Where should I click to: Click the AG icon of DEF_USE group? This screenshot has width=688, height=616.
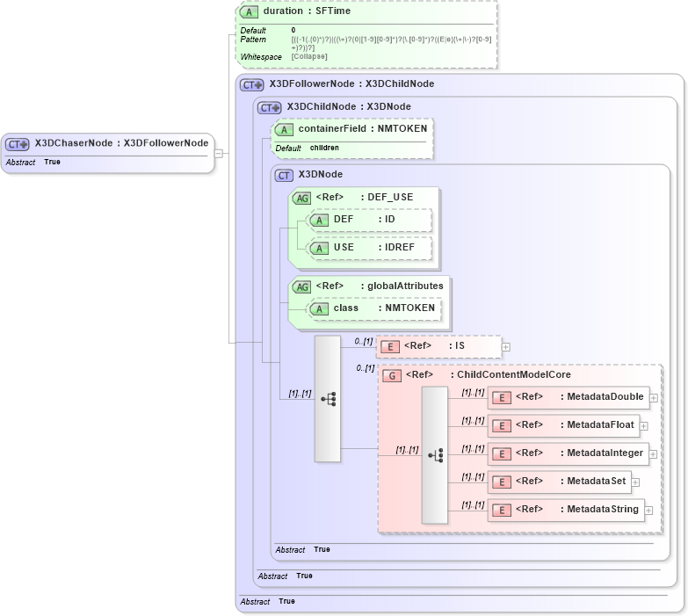[302, 199]
